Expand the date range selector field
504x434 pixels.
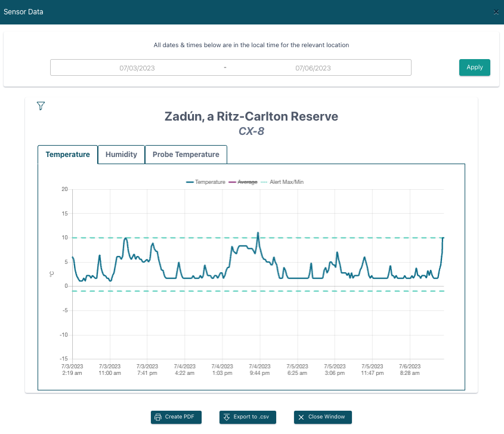[x=231, y=67]
